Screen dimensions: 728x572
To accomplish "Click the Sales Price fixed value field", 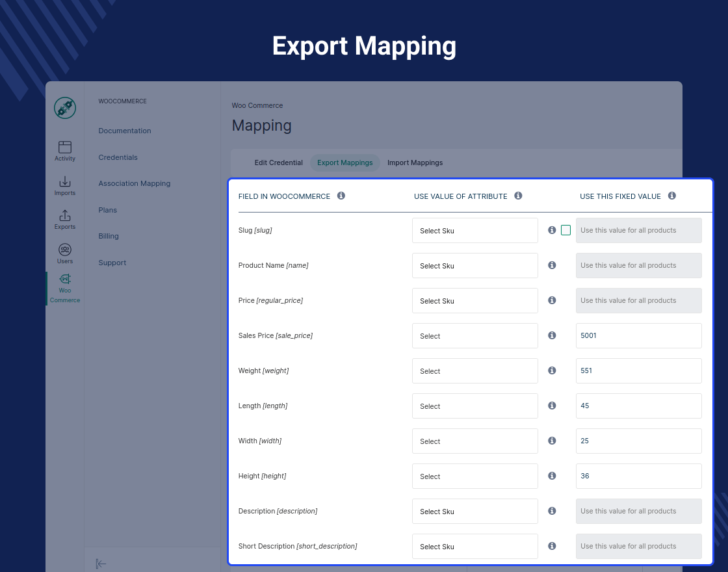I will pos(639,335).
